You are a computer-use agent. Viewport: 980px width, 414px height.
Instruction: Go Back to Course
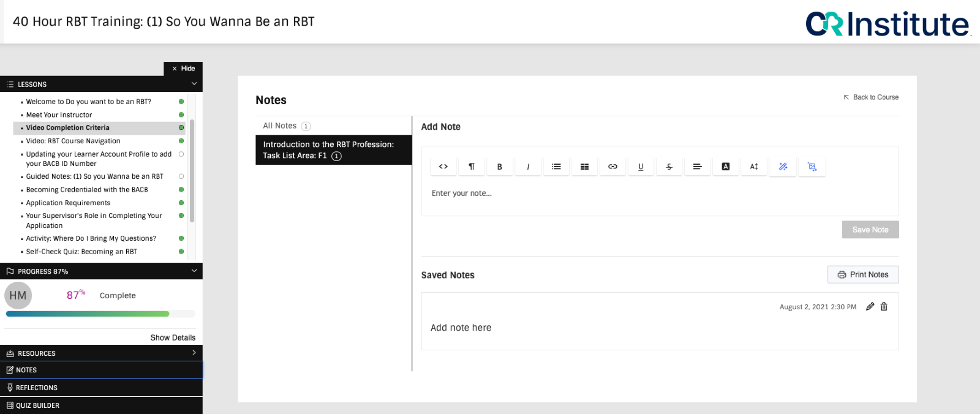(871, 97)
